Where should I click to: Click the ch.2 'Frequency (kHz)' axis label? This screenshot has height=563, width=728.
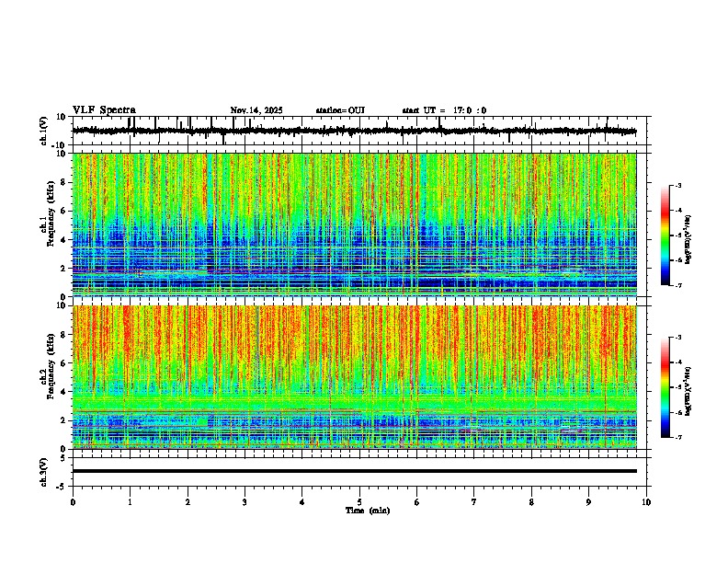(51, 366)
